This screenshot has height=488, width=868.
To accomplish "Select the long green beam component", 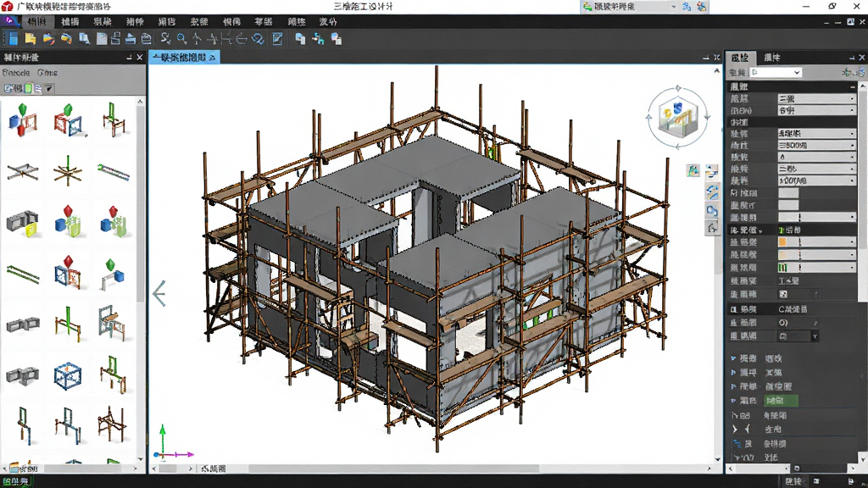I will point(23,274).
